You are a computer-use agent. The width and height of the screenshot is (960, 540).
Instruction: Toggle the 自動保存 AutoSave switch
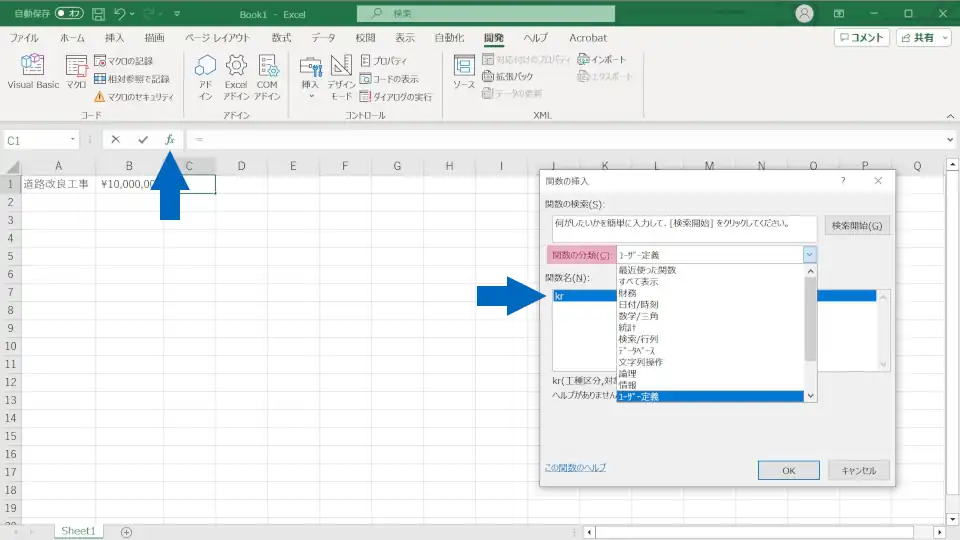(x=69, y=14)
